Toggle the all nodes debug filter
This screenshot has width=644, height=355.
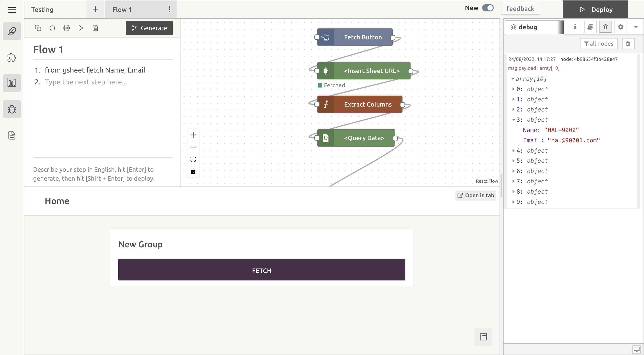pos(599,44)
